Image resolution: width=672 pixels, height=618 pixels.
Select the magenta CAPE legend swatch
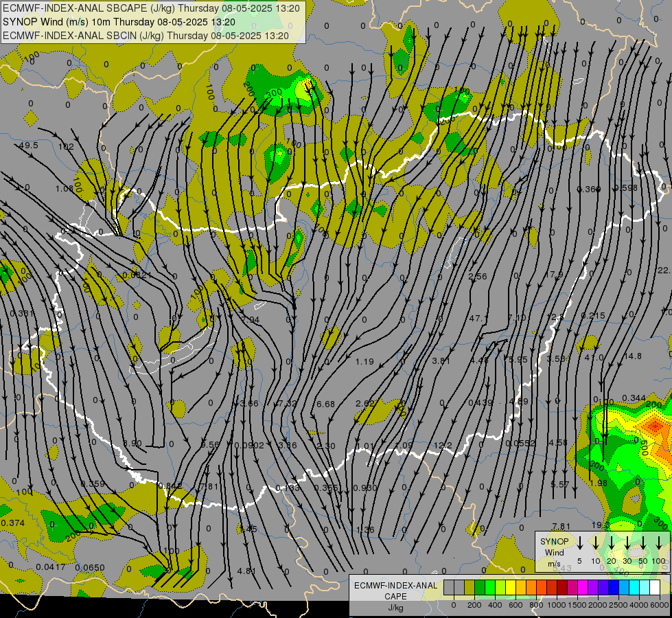pyautogui.click(x=583, y=588)
